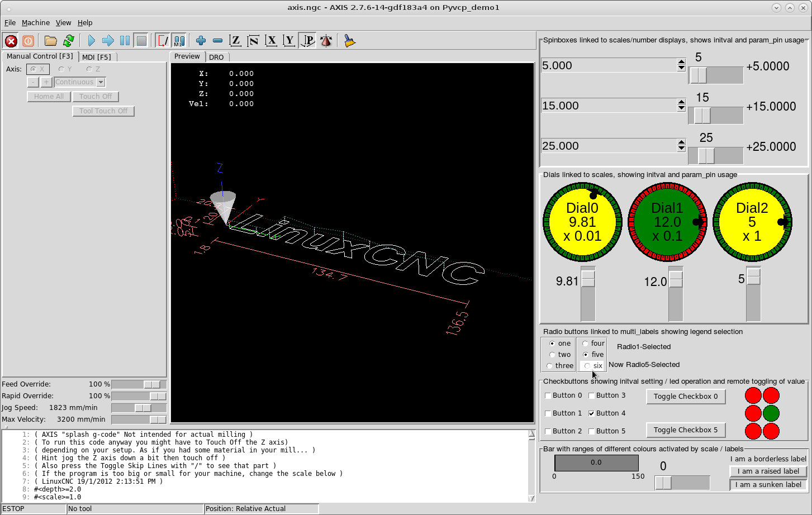Switch to rotated top view Z icon
Screen dimensions: 812x515
tap(253, 41)
